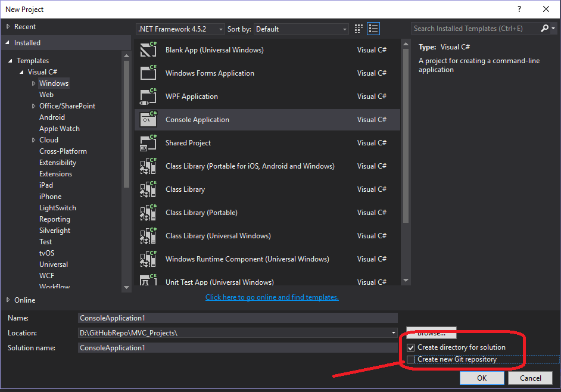561x392 pixels.
Task: Click the Class Library (Portable for iOS, Android and Windows) icon
Action: click(x=148, y=166)
